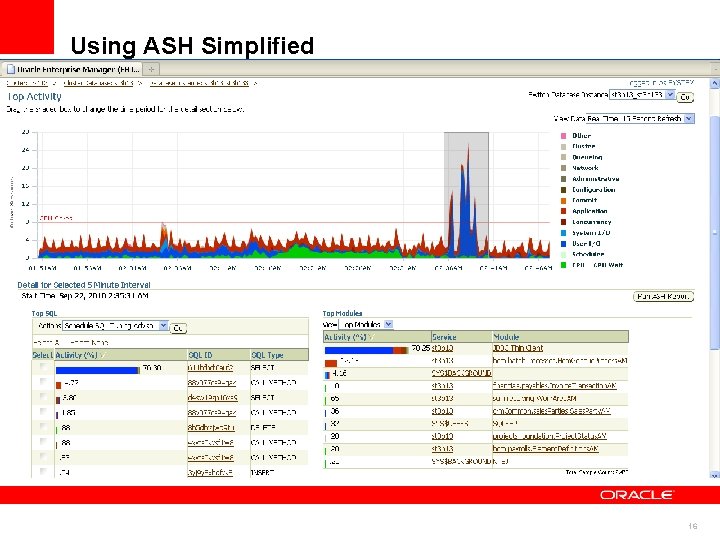Sort Top Modules by Module column header
Viewport: 720px width, 540px height.
click(506, 337)
